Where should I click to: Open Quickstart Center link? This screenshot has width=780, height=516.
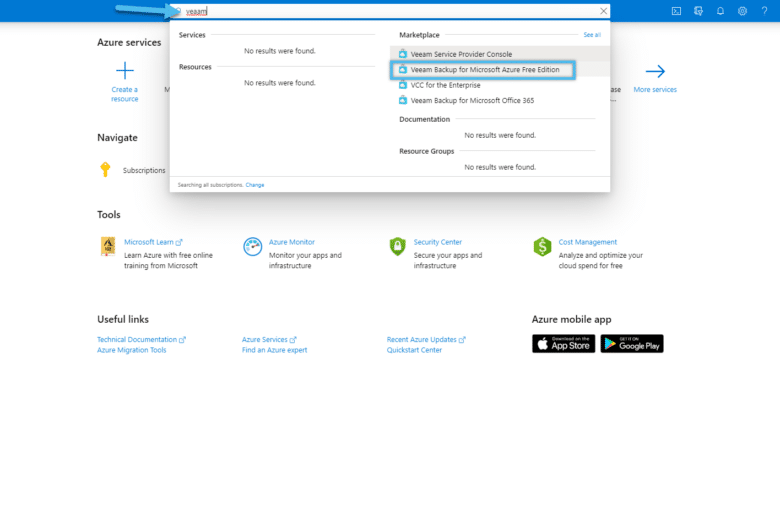pos(414,350)
